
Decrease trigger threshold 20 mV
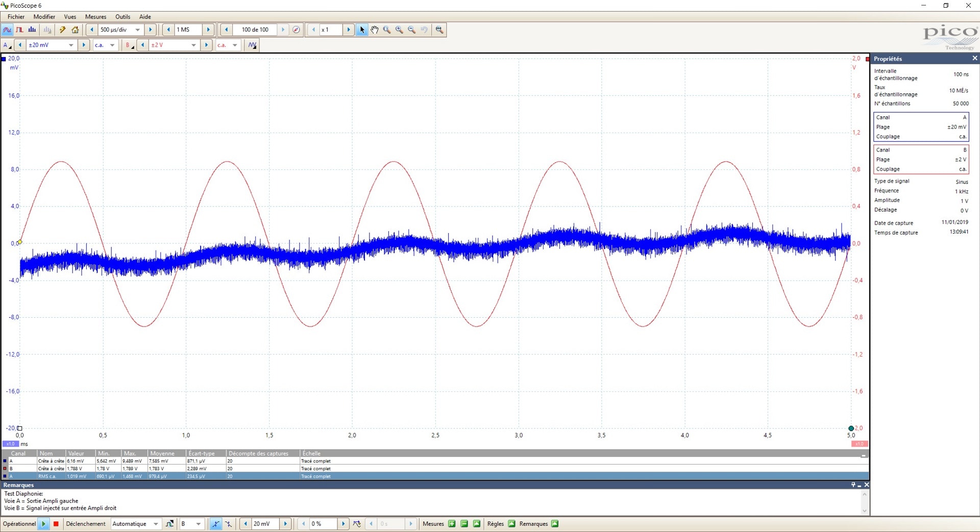click(x=246, y=524)
